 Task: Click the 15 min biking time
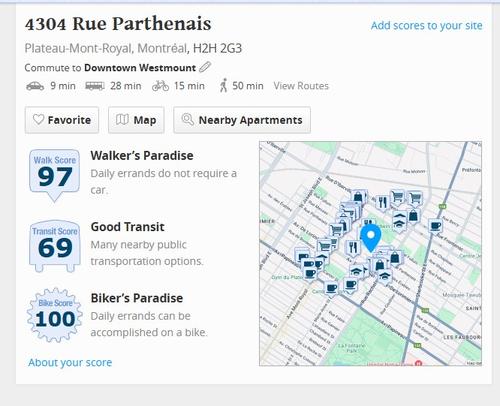click(189, 86)
